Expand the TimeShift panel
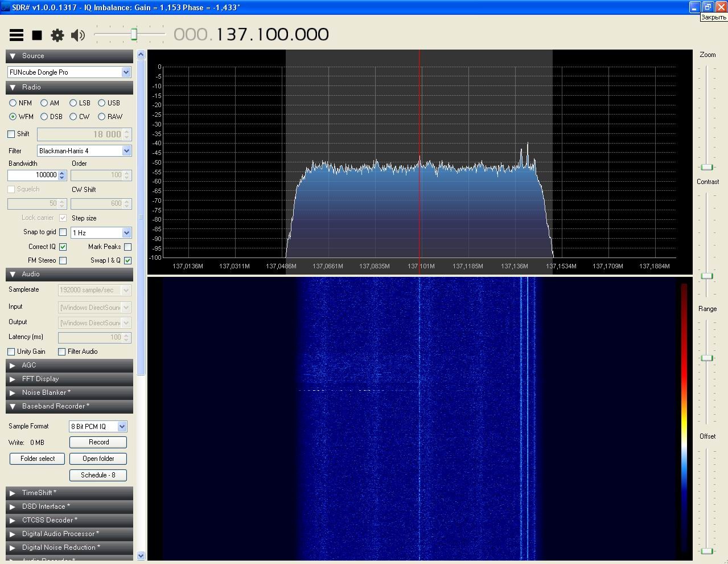Screen dimensions: 728x564 coord(69,493)
